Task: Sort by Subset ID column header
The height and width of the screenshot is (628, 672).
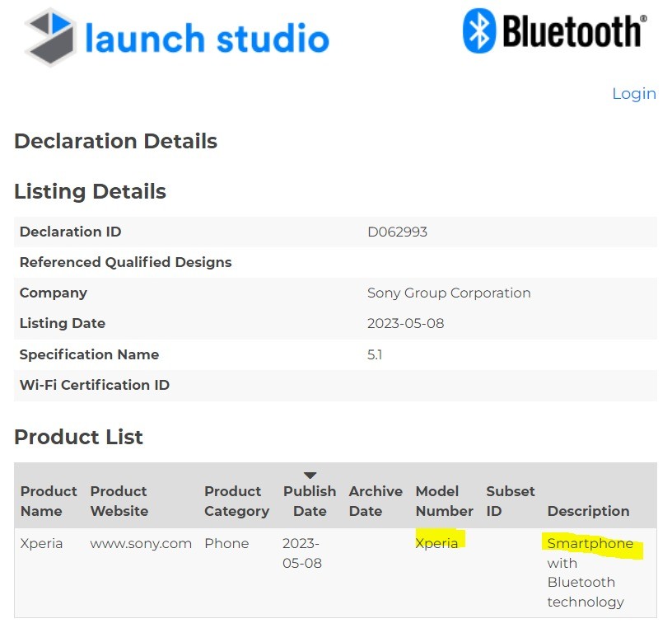Action: click(510, 501)
